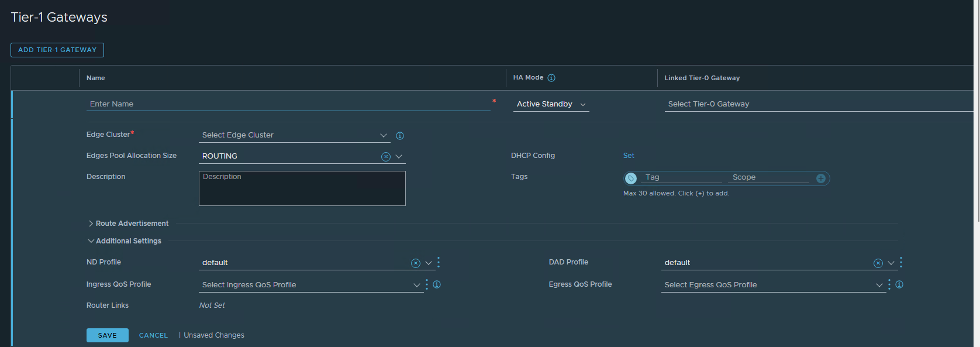980x347 pixels.
Task: Click the Add Tier-1 Gateway button
Action: point(57,50)
